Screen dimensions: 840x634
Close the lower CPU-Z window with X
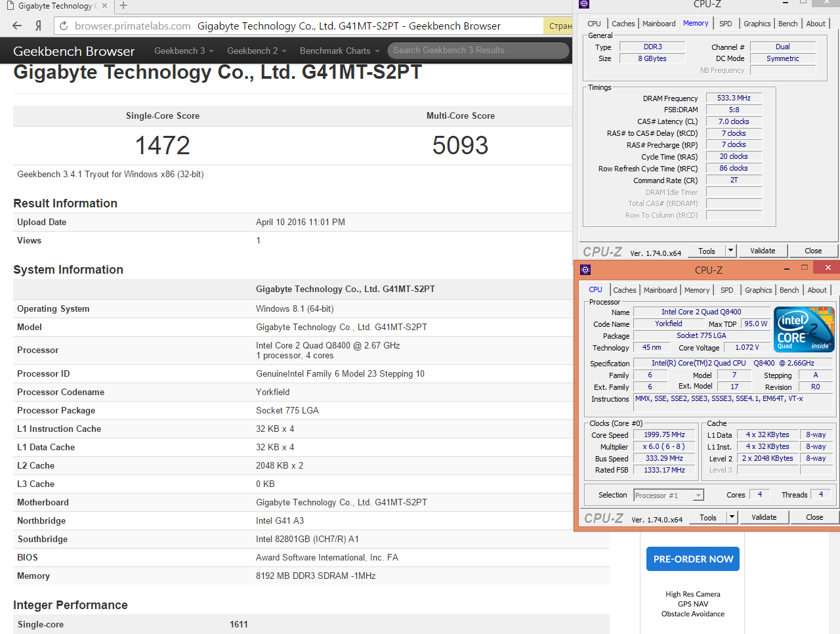(x=828, y=268)
